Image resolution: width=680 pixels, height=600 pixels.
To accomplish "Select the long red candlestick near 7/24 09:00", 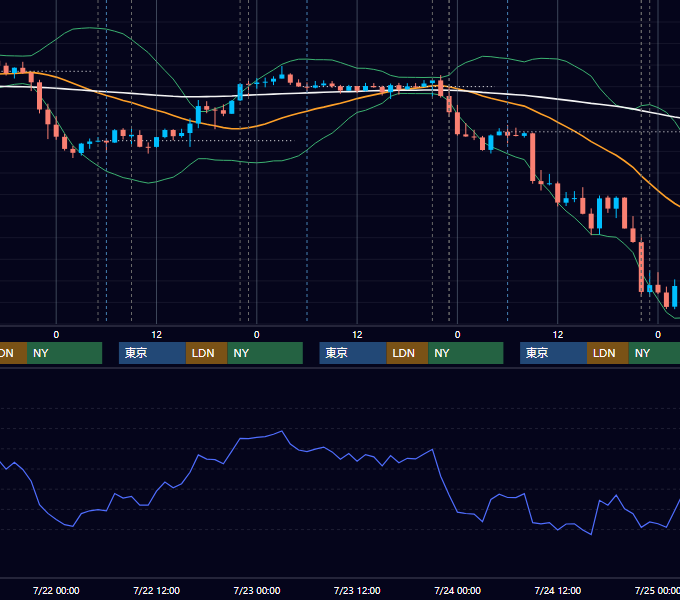I will [533, 157].
